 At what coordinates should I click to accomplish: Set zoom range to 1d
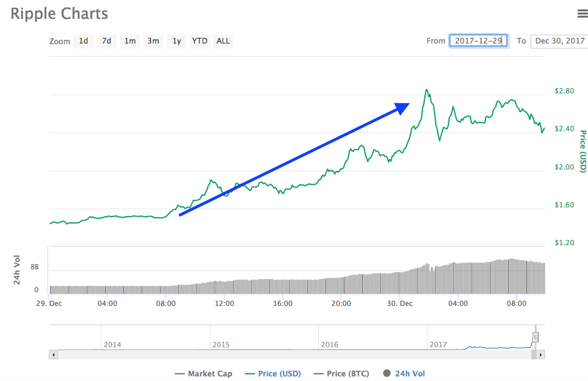click(83, 41)
